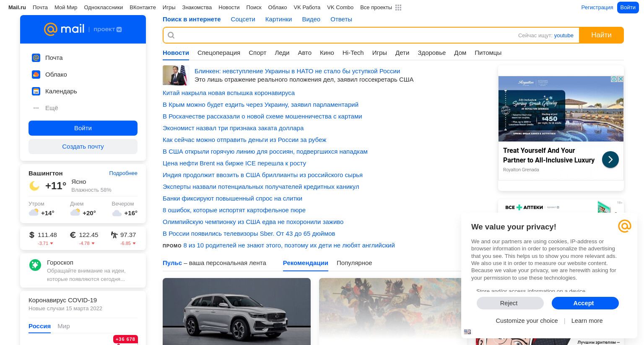Open the Все проекты grid icon
This screenshot has height=345, width=644.
point(398,8)
